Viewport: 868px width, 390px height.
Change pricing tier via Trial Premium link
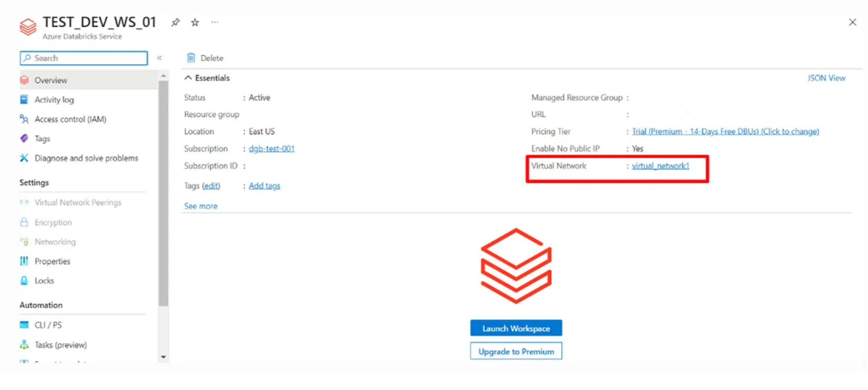click(x=726, y=131)
